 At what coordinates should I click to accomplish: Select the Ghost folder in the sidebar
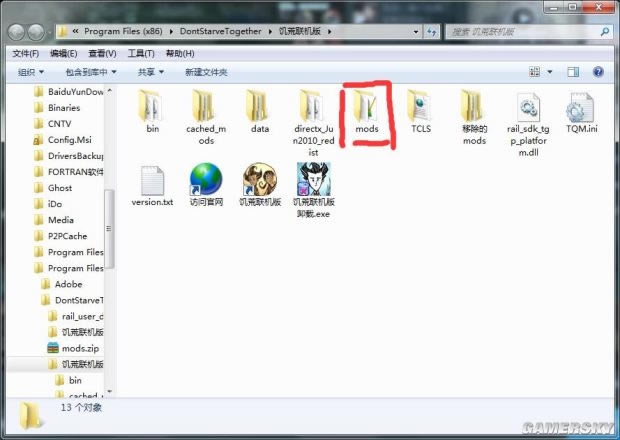coord(60,187)
